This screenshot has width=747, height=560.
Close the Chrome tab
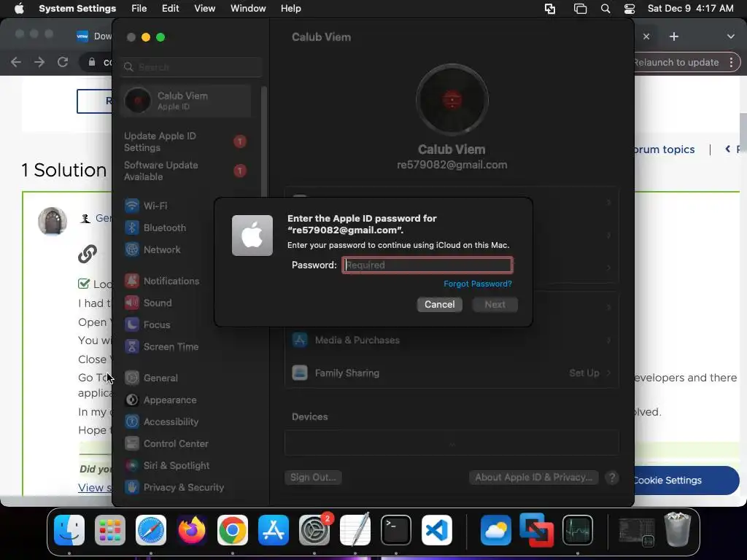[x=646, y=36]
